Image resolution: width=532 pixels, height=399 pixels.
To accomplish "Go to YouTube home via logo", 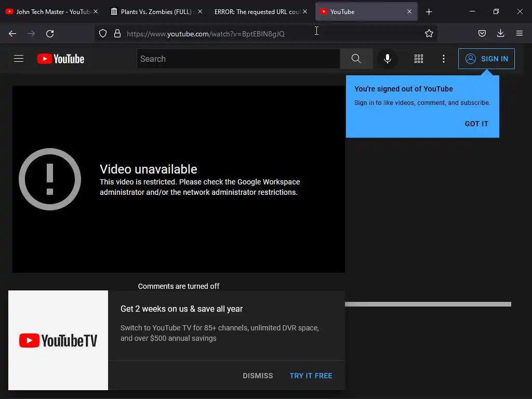I will pyautogui.click(x=61, y=59).
